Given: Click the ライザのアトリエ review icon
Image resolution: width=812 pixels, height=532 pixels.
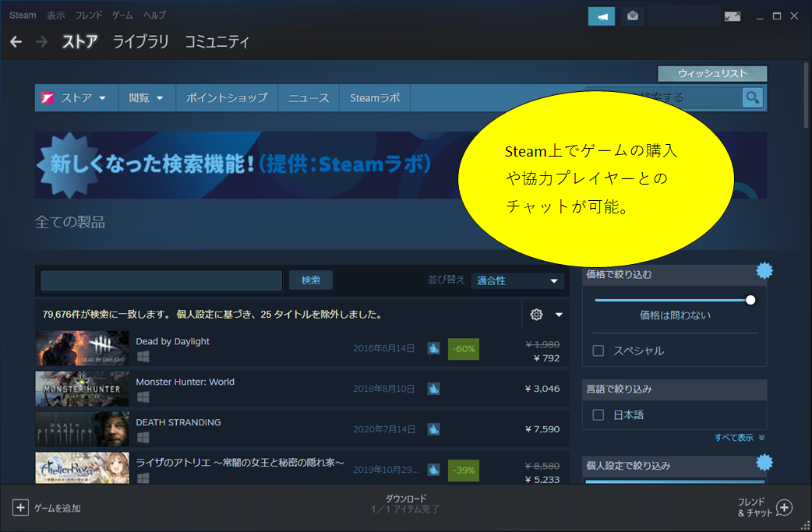Looking at the screenshot, I should pos(433,470).
